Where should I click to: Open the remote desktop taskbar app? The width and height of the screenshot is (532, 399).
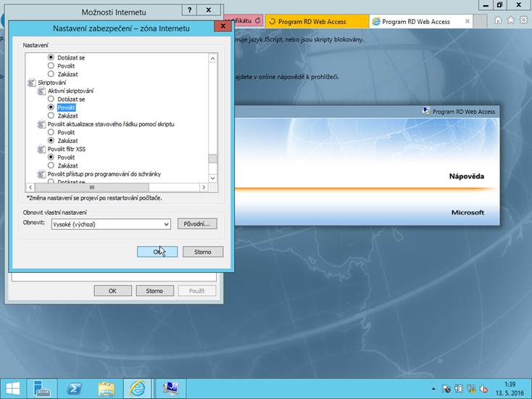[170, 388]
